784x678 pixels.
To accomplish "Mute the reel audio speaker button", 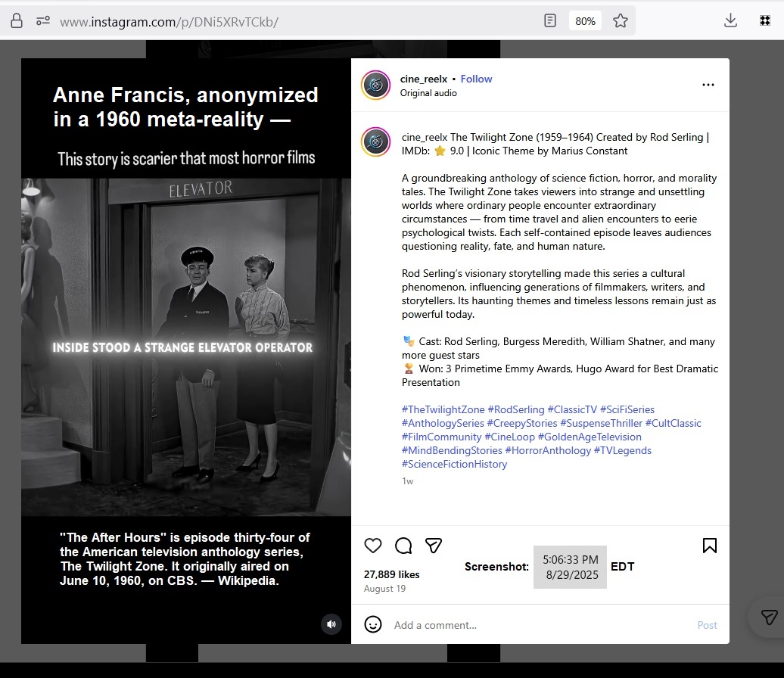I will pos(331,624).
